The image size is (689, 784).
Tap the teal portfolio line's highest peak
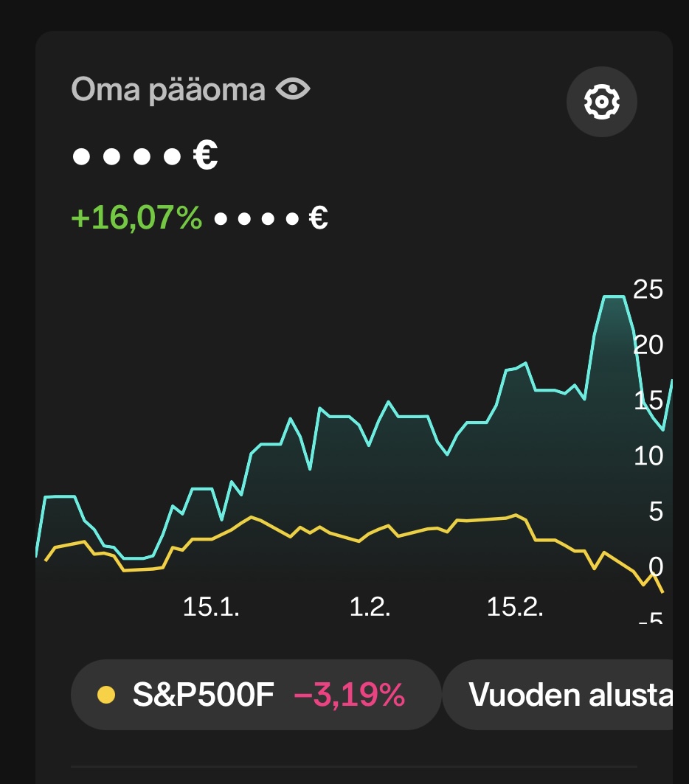[x=614, y=296]
